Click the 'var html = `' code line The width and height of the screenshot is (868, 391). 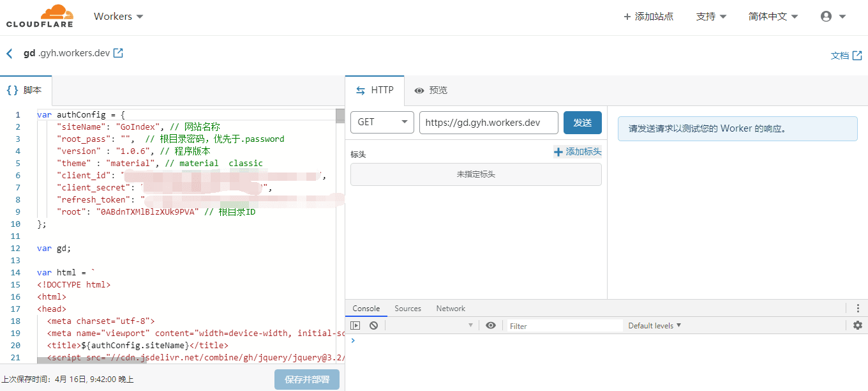(66, 273)
